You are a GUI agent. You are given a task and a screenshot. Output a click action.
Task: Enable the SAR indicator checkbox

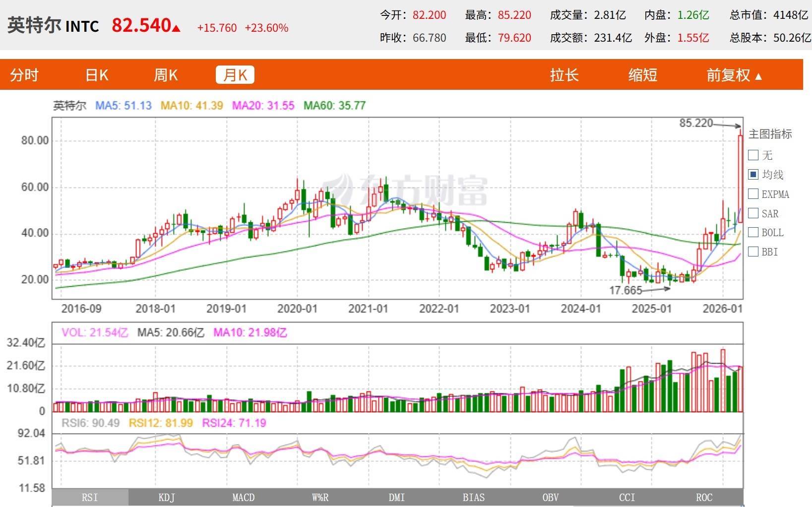pos(753,213)
